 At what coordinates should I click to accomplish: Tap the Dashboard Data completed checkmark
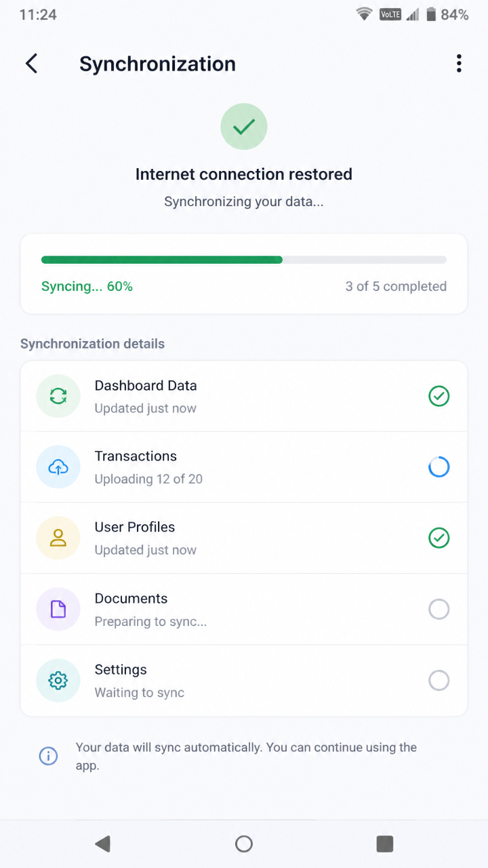439,396
